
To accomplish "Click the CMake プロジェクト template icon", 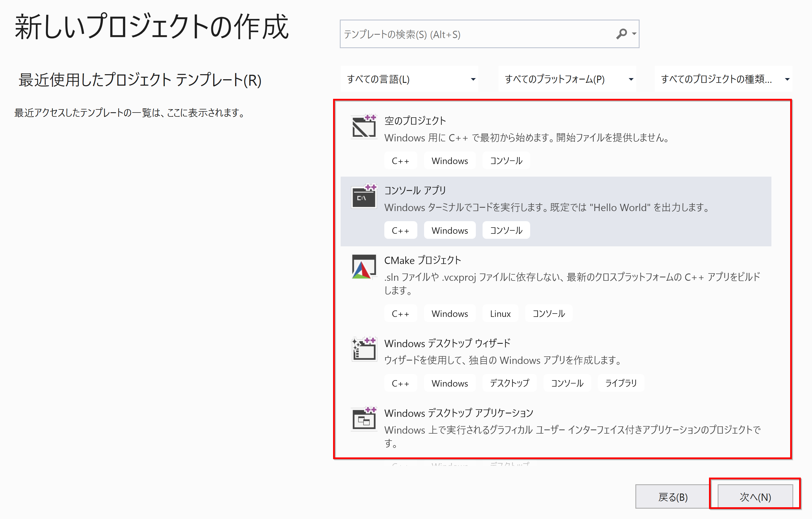I will click(x=364, y=266).
